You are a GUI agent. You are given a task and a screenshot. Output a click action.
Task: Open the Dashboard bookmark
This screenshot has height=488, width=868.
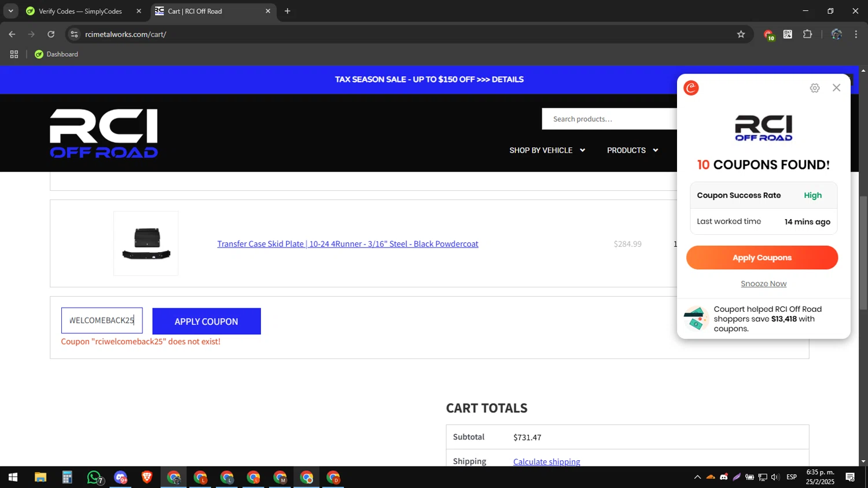point(56,54)
